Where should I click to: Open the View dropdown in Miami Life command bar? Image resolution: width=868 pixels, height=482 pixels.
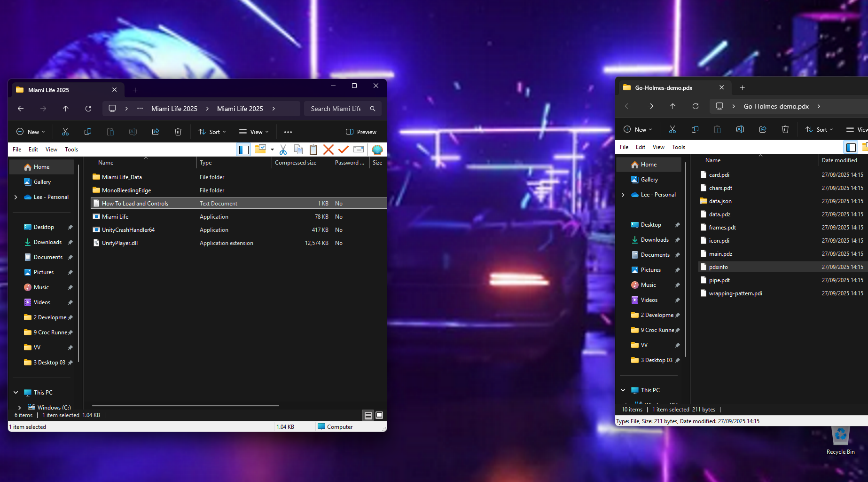(254, 132)
